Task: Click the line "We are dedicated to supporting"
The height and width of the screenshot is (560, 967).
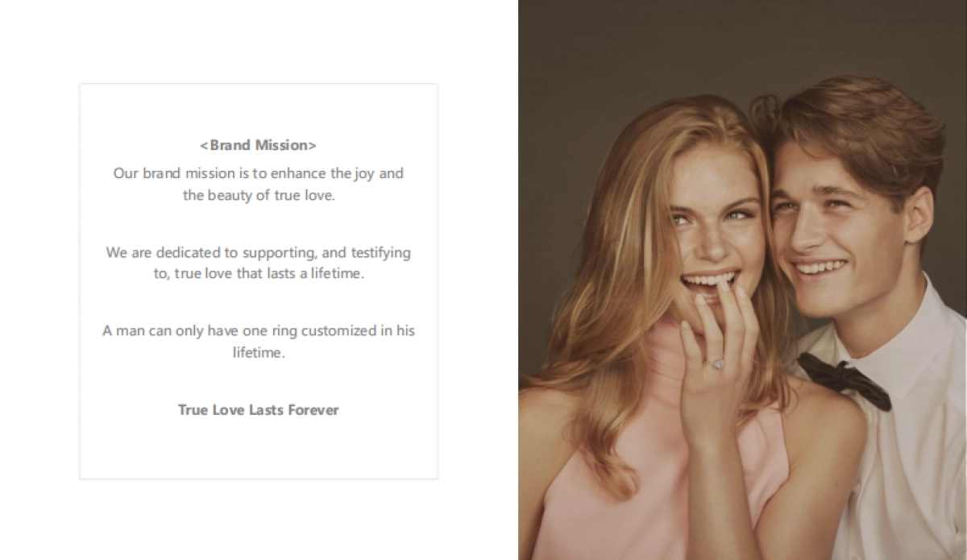Action: pos(258,252)
